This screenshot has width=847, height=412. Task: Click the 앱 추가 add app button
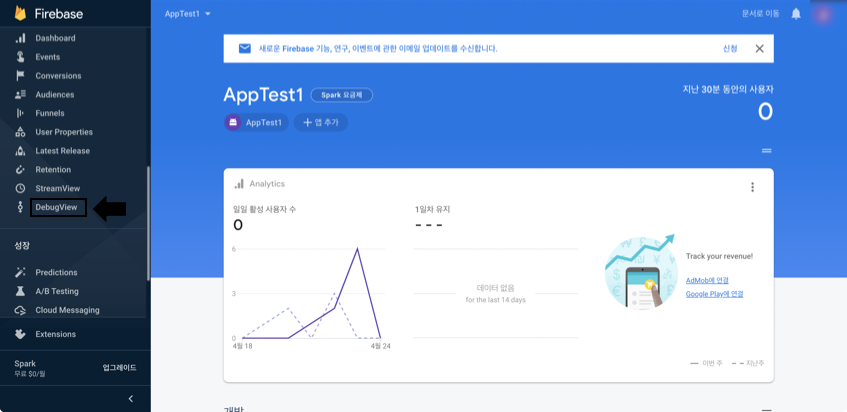click(x=321, y=123)
